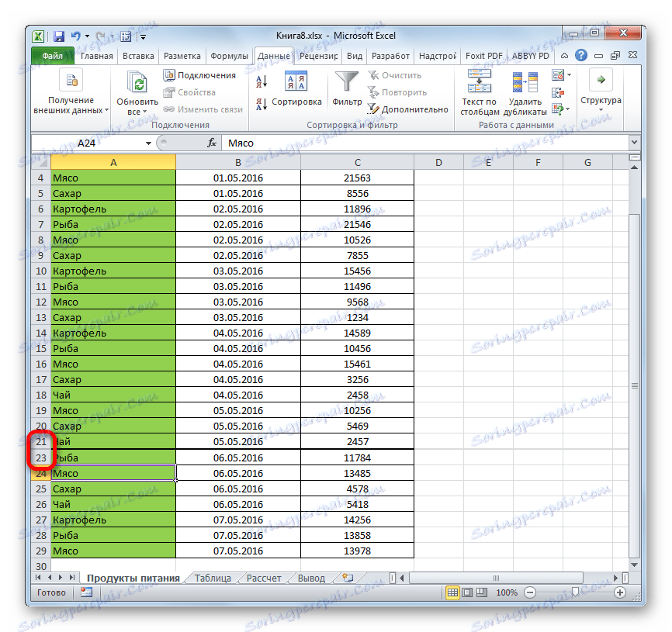This screenshot has width=672, height=632.
Task: Switch to Разметка страницы view toggle
Action: tap(468, 592)
